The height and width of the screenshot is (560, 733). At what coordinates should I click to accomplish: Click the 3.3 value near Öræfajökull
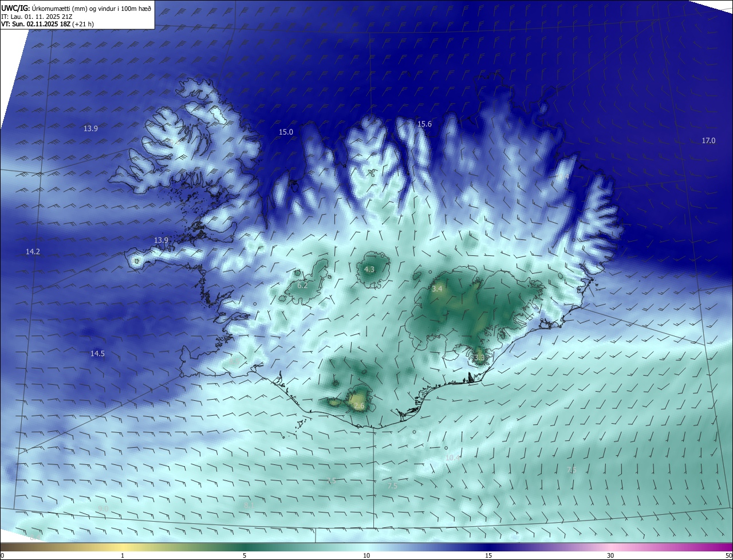[x=479, y=358]
